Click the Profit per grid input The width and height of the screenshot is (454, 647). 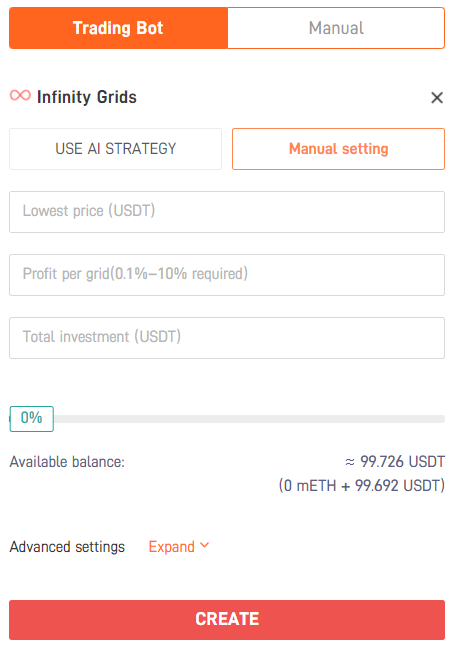(x=227, y=275)
